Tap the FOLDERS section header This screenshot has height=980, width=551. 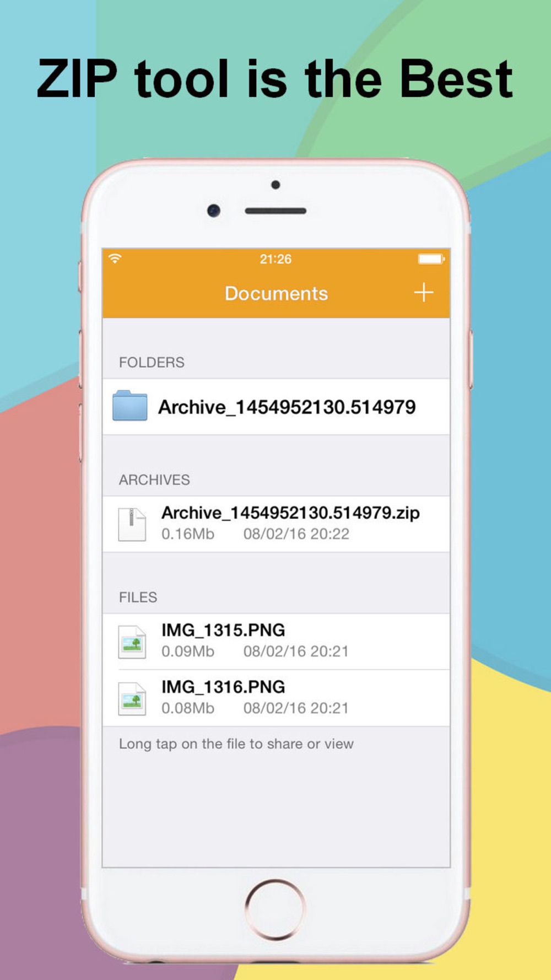pos(152,362)
